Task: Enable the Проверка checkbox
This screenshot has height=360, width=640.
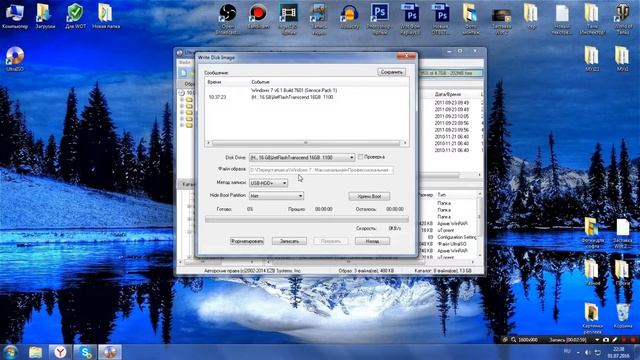Action: 360,157
